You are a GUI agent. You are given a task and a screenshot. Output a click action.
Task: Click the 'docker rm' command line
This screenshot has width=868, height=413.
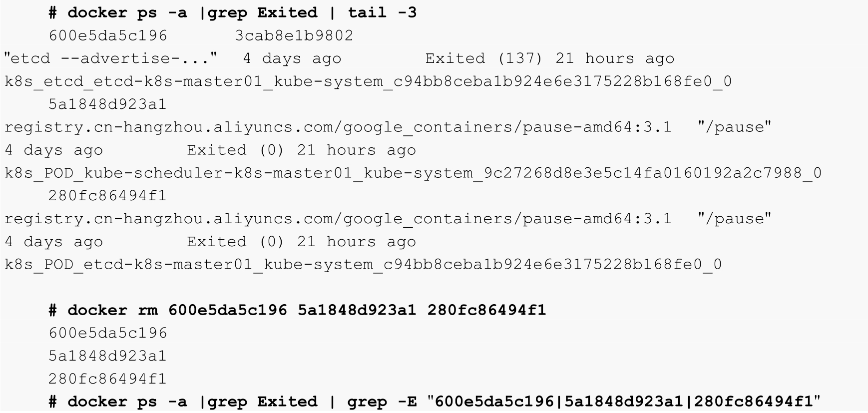[297, 310]
